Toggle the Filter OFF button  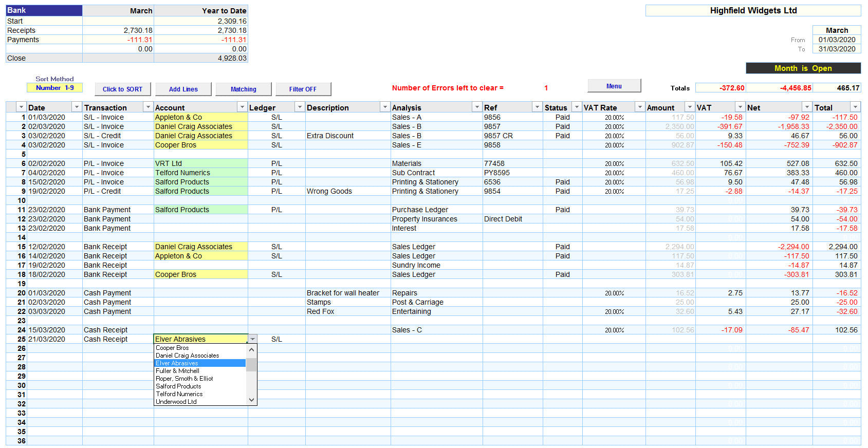tap(303, 89)
